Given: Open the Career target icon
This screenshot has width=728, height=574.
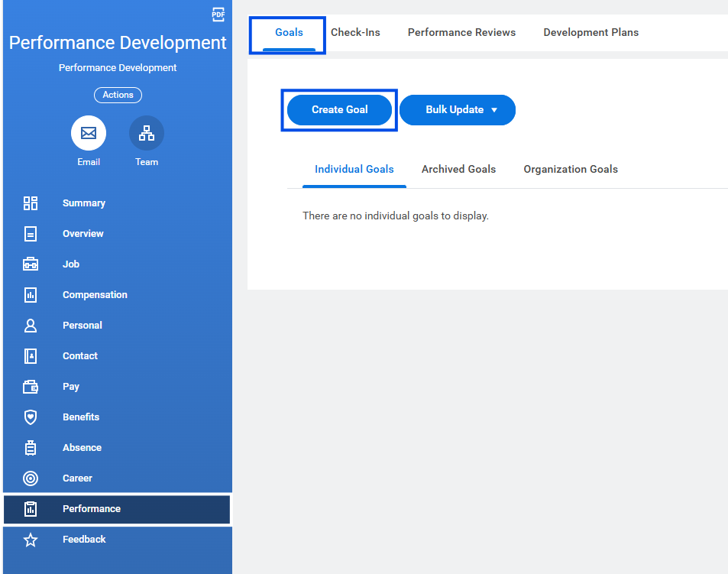Looking at the screenshot, I should 31,478.
